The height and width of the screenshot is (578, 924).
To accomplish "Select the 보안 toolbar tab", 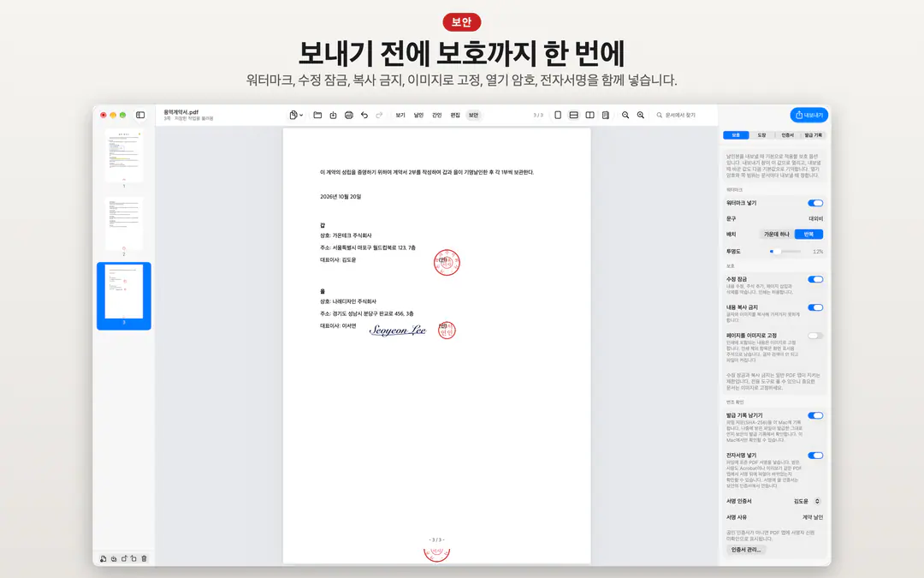I will pos(473,115).
